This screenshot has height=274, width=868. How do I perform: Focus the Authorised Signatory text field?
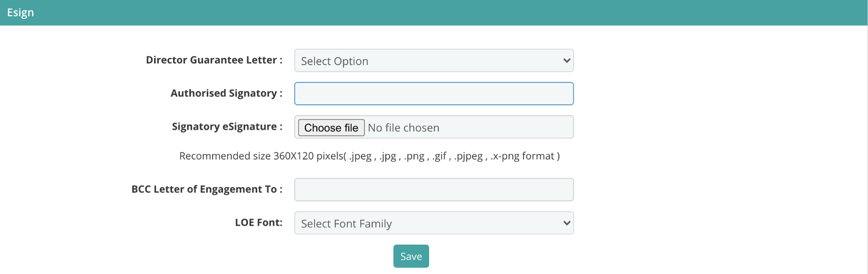(x=433, y=93)
